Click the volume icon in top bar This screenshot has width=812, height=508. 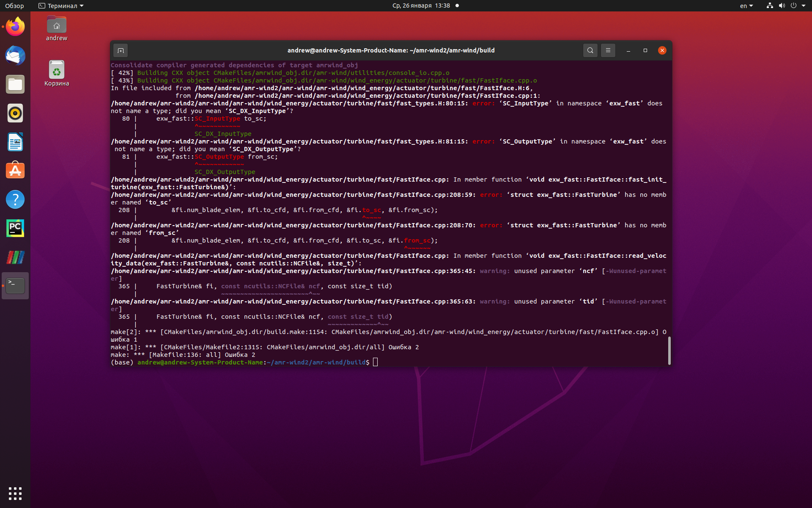coord(782,6)
